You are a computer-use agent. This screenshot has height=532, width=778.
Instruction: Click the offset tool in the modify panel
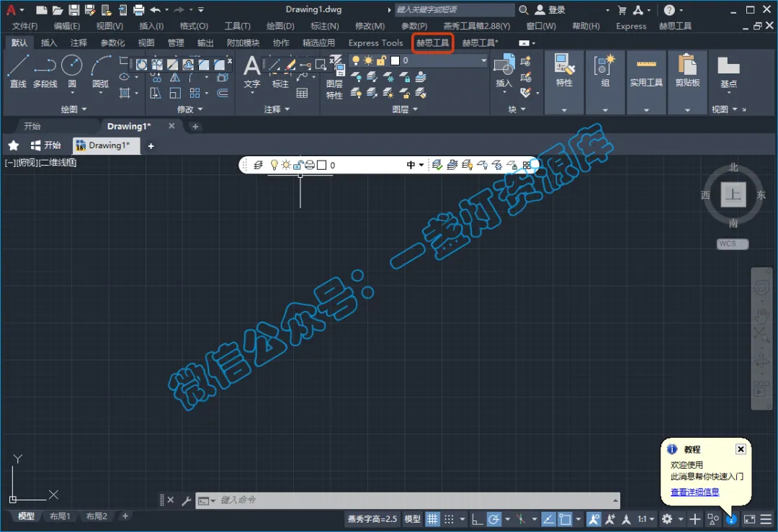(223, 93)
